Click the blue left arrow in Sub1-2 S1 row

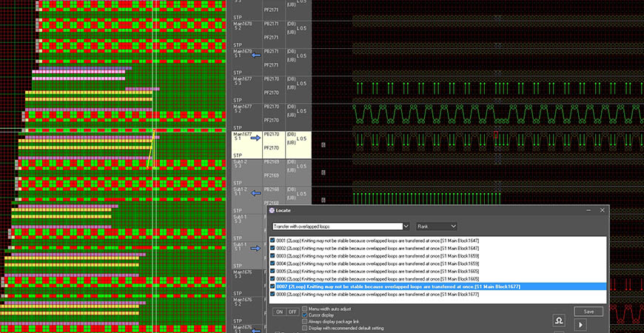point(256,193)
